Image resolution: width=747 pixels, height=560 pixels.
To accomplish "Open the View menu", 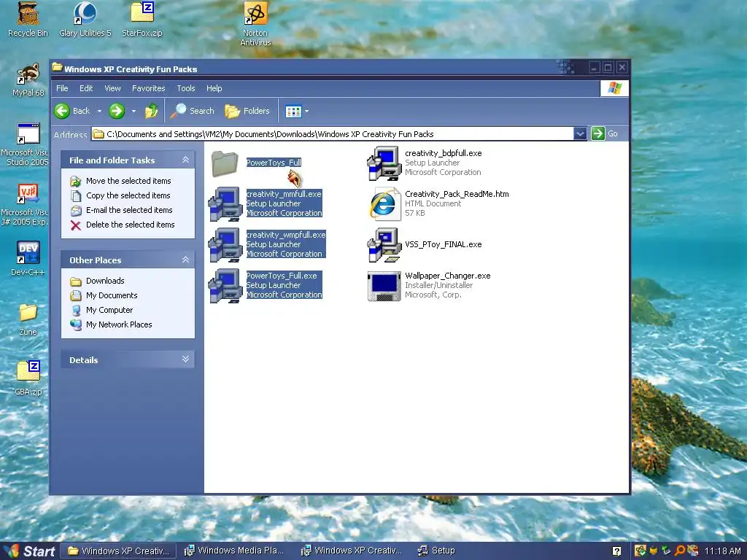I will 113,88.
